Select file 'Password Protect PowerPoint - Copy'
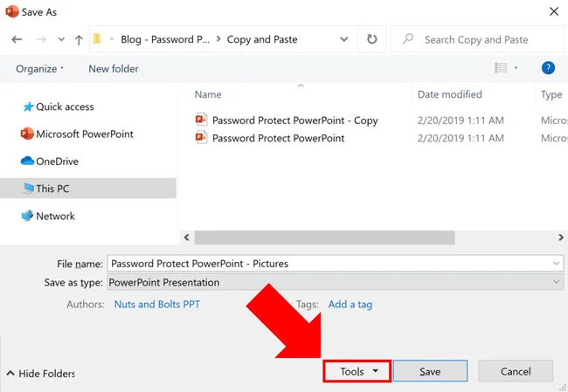 pos(294,120)
